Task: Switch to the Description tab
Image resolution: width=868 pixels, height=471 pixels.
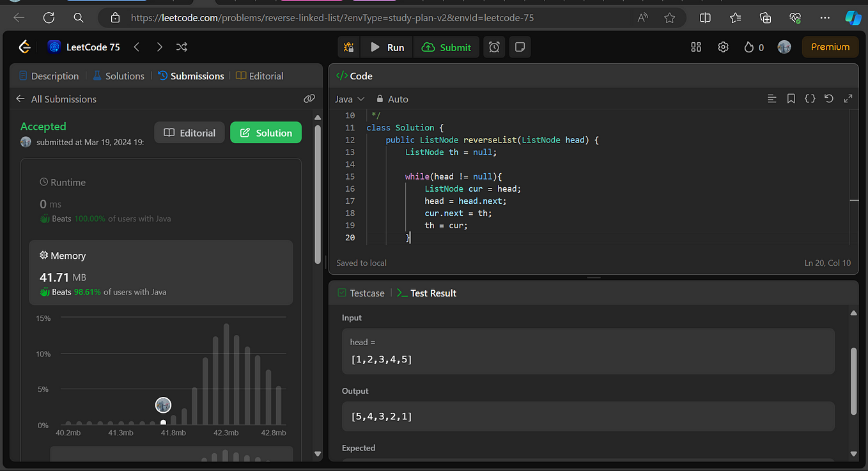Action: (49, 76)
